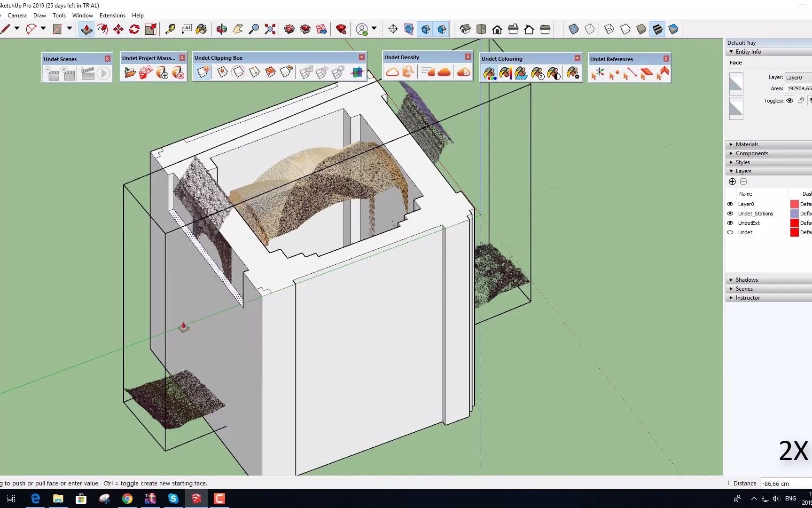Viewport: 812px width, 508px height.
Task: Hide the Undet_Stations layer
Action: pyautogui.click(x=730, y=214)
